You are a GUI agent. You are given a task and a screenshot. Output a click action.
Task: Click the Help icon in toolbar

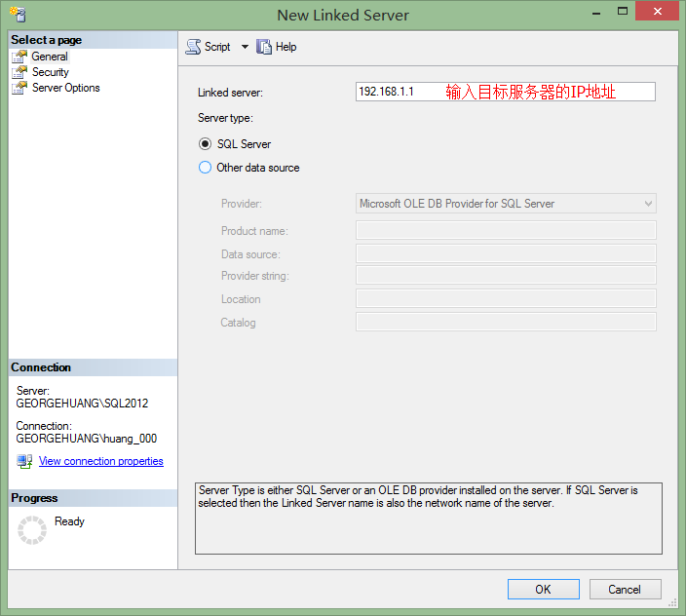click(x=264, y=47)
